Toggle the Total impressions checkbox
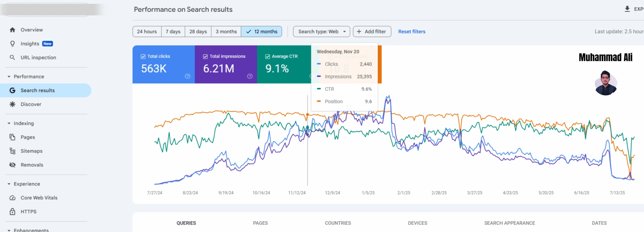 tap(205, 57)
